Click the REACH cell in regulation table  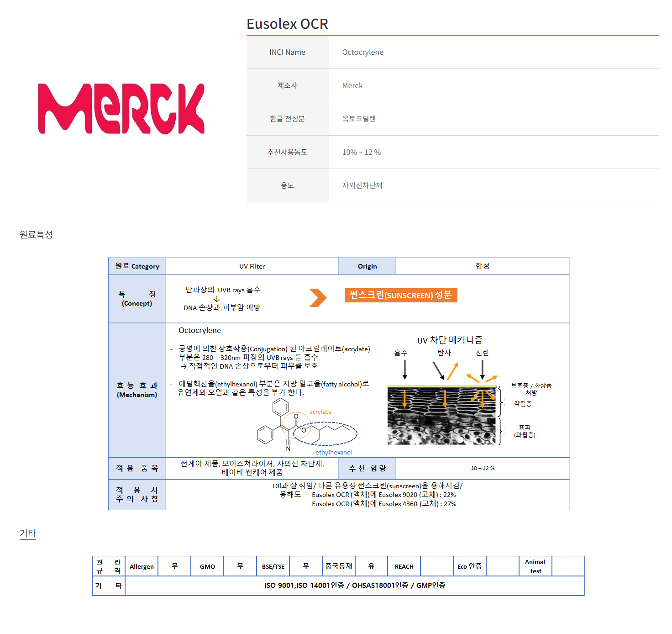click(404, 566)
